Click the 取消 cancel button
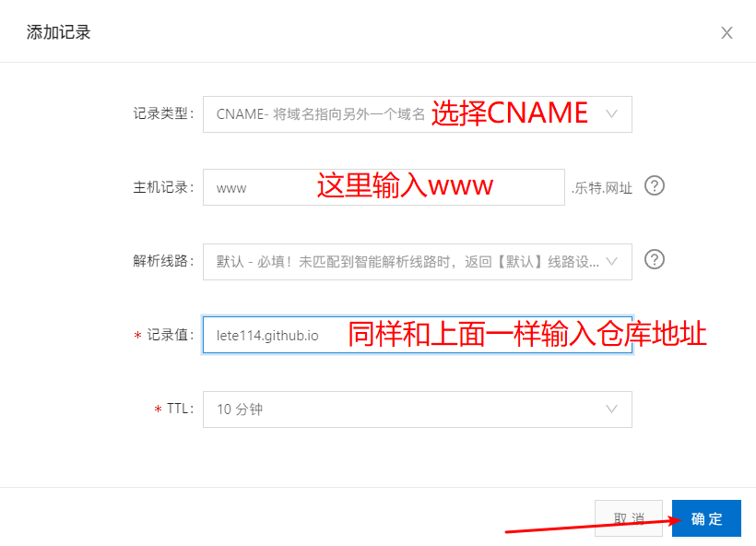The height and width of the screenshot is (546, 756). point(628,518)
